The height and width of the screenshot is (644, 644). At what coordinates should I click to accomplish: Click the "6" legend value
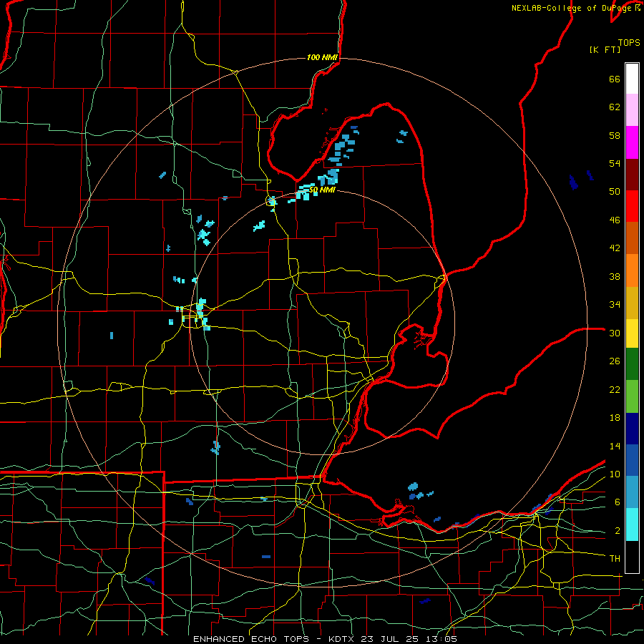(x=617, y=502)
